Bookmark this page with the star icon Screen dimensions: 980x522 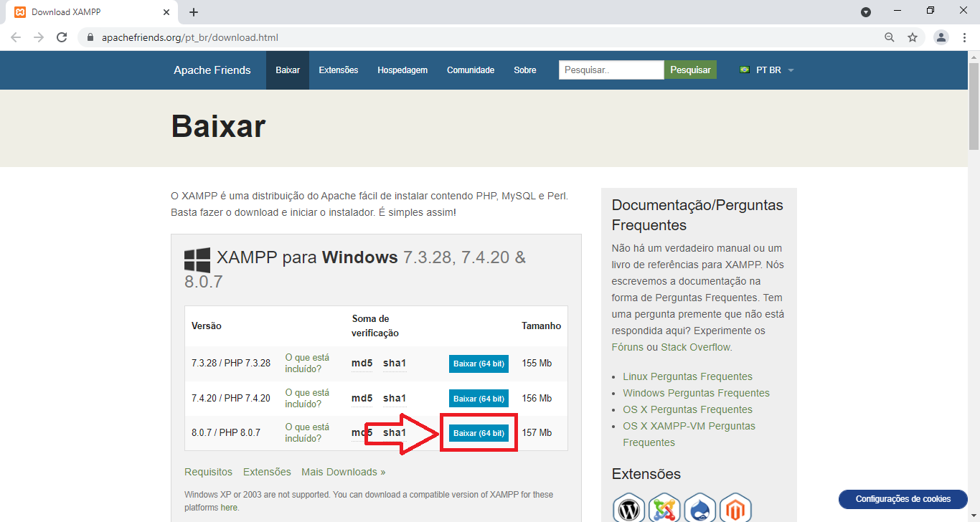913,37
